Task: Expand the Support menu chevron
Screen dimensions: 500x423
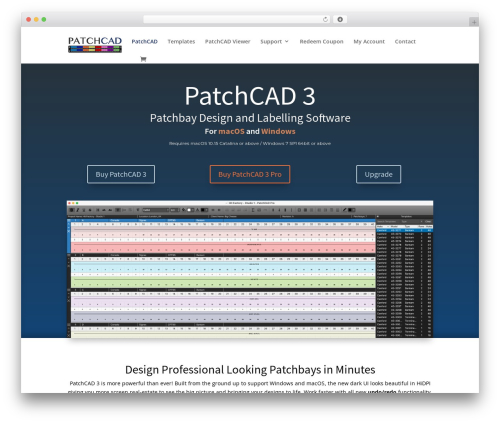Action: (287, 41)
